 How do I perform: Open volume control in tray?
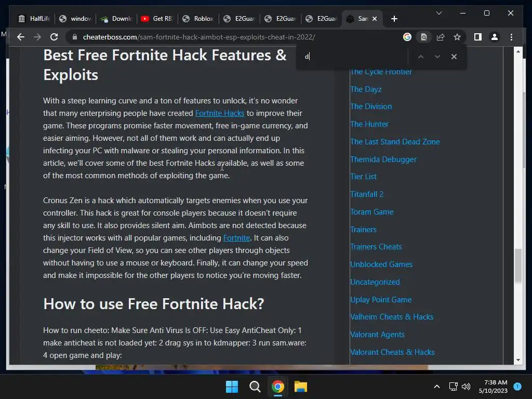(x=466, y=387)
